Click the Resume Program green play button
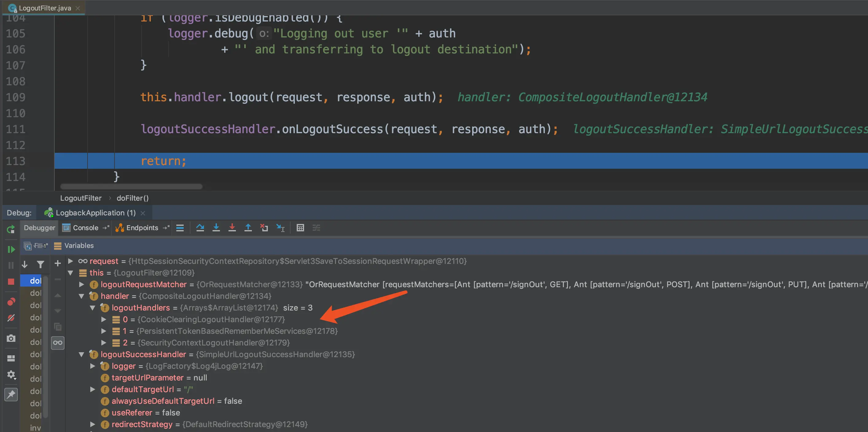This screenshot has height=432, width=868. pyautogui.click(x=11, y=249)
